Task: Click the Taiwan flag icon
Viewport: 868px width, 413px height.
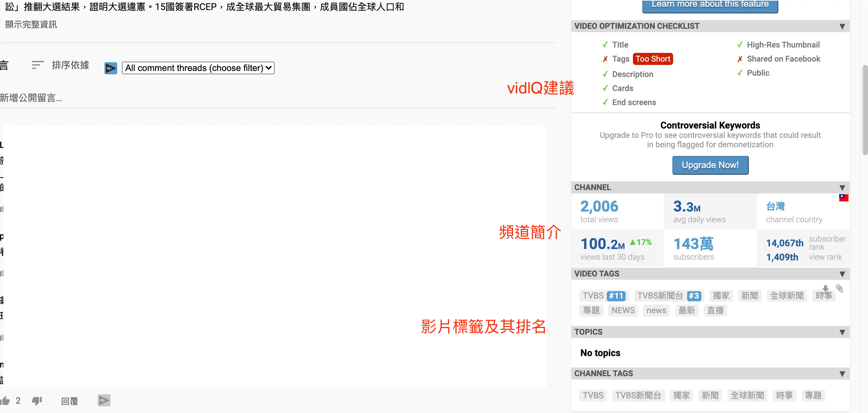Action: (x=844, y=198)
